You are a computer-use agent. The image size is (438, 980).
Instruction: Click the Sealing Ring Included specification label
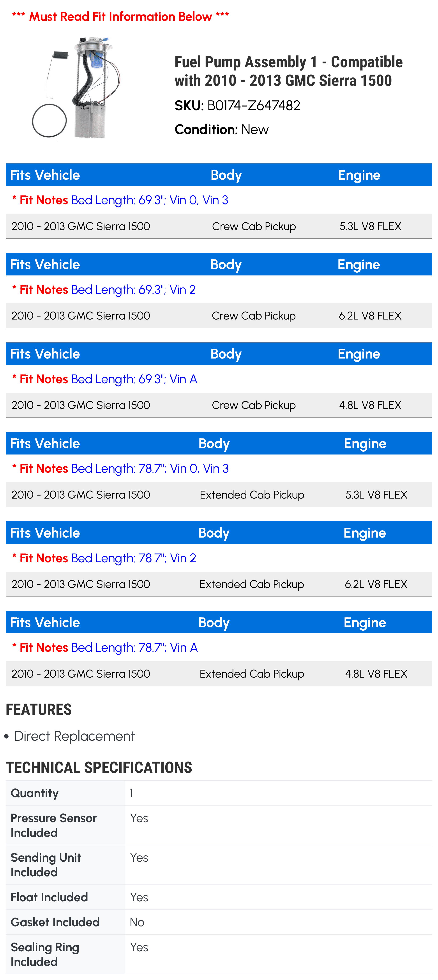45,955
